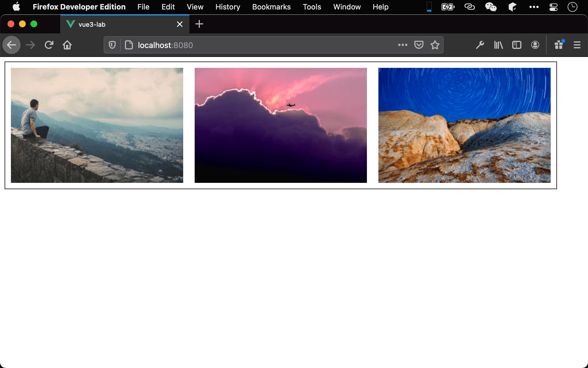This screenshot has height=368, width=588.
Task: Open the History menu
Action: pyautogui.click(x=228, y=7)
